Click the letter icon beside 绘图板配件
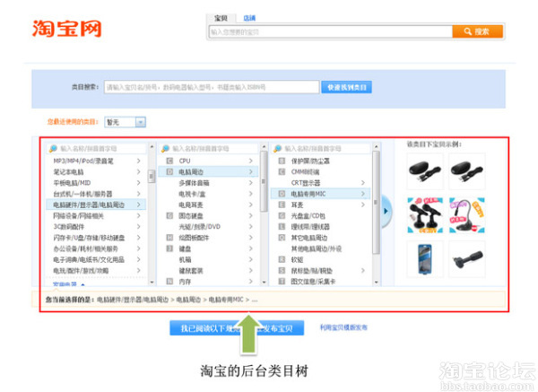Screen dimensions: 538x392 point(169,237)
